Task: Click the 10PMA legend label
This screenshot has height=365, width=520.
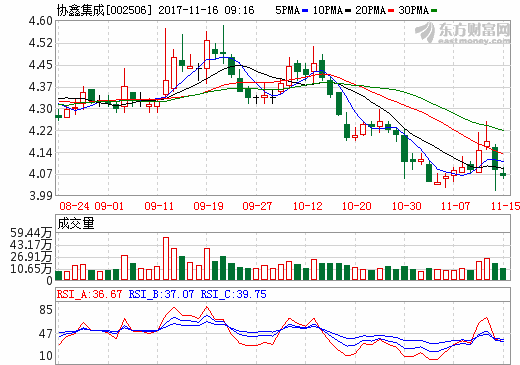Action: (328, 10)
